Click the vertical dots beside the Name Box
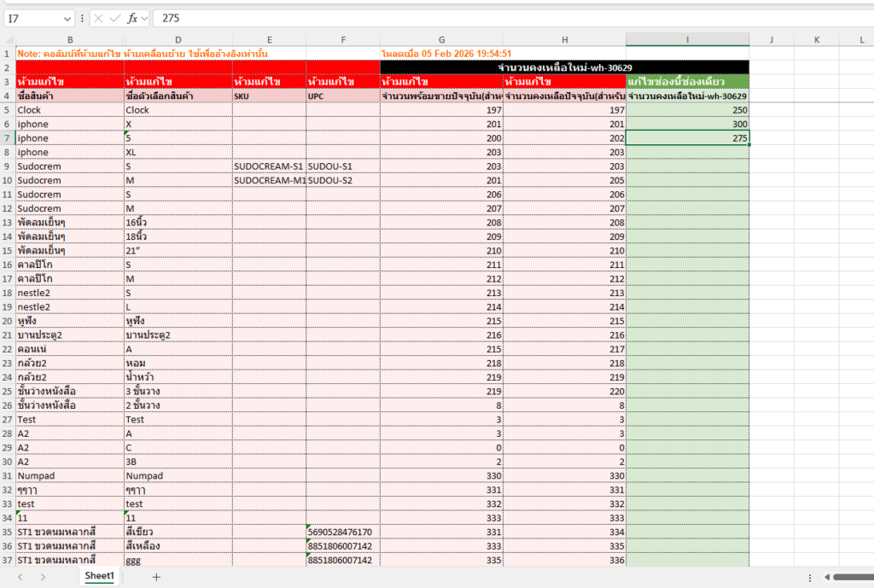The height and width of the screenshot is (588, 874). tap(82, 18)
